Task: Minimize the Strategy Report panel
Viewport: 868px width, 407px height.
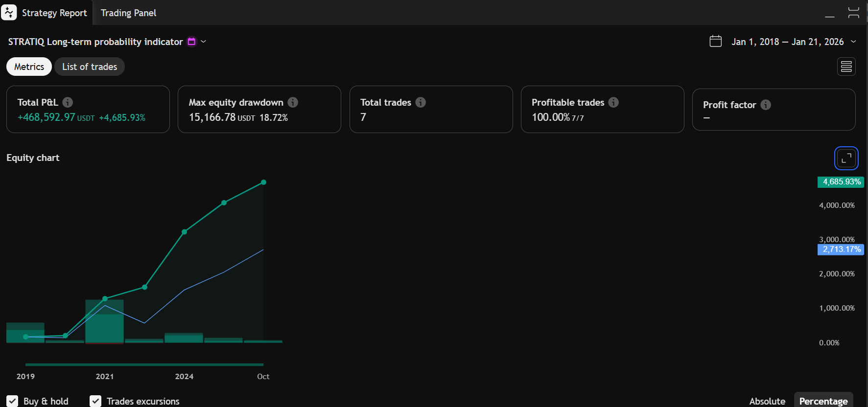Action: point(829,13)
